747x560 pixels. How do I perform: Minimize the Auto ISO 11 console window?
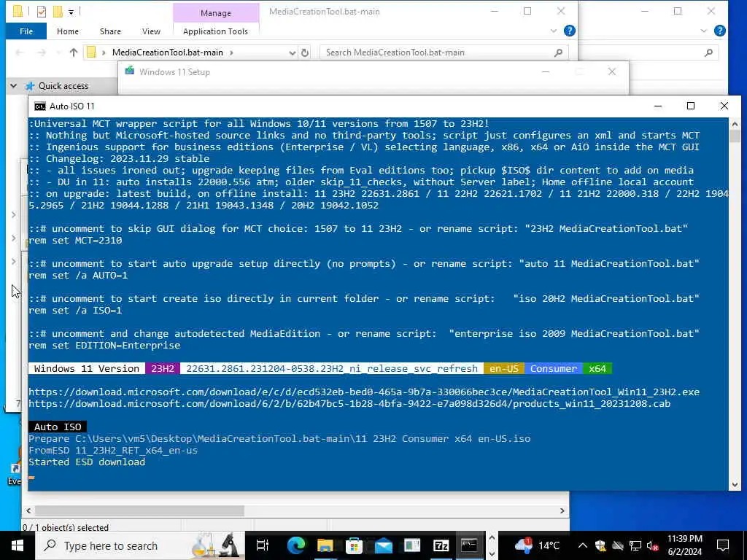[x=658, y=106]
